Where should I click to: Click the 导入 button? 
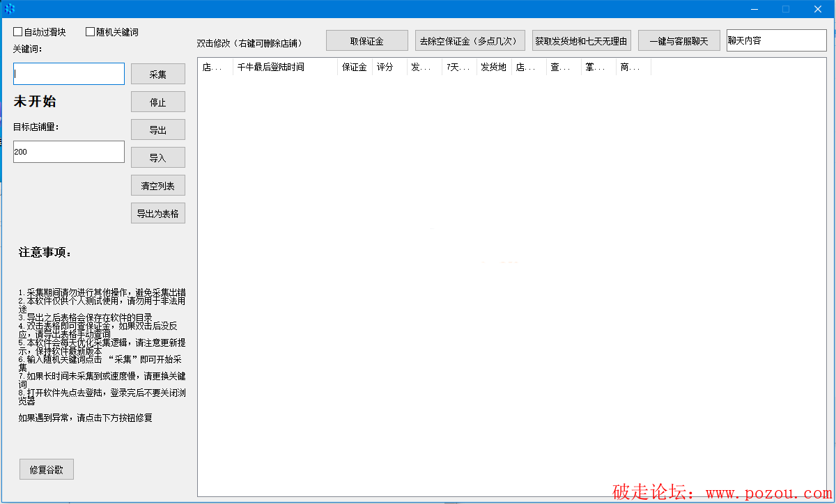point(158,158)
